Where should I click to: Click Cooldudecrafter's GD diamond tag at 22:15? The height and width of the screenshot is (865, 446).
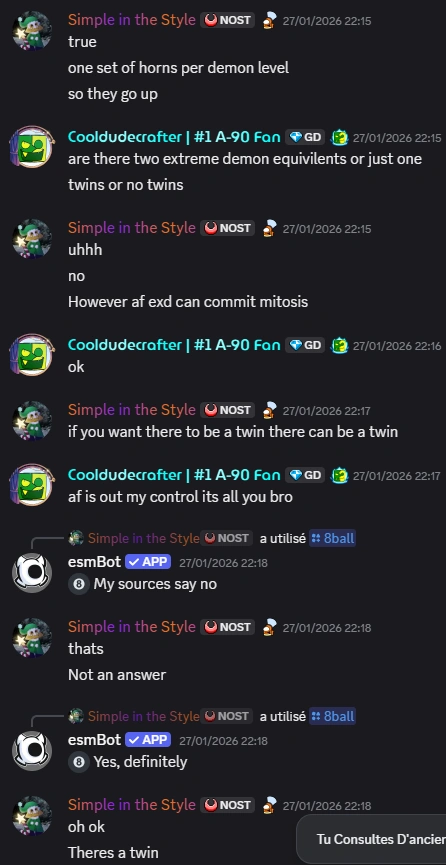tap(305, 137)
